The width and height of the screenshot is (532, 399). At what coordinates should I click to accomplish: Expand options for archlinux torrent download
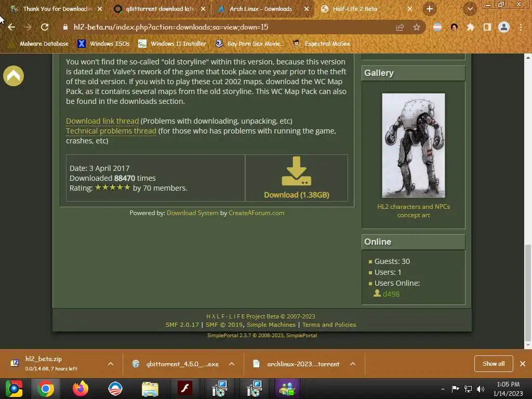(353, 364)
